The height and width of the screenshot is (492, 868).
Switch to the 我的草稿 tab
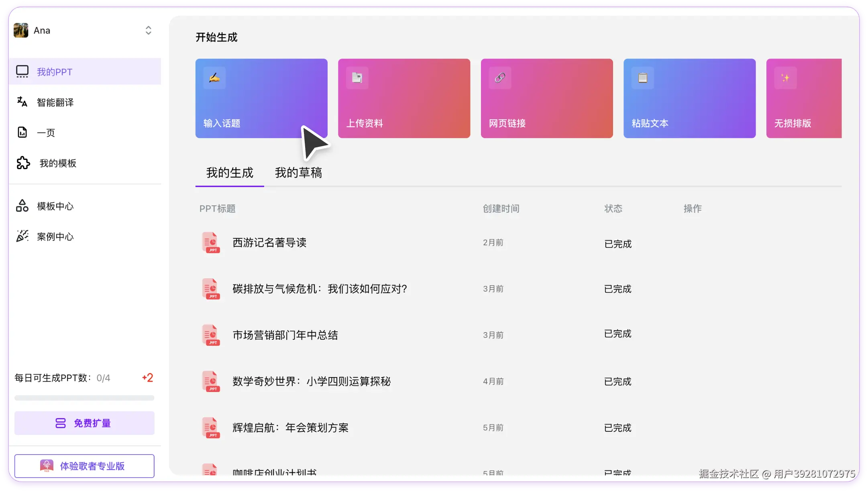tap(298, 173)
